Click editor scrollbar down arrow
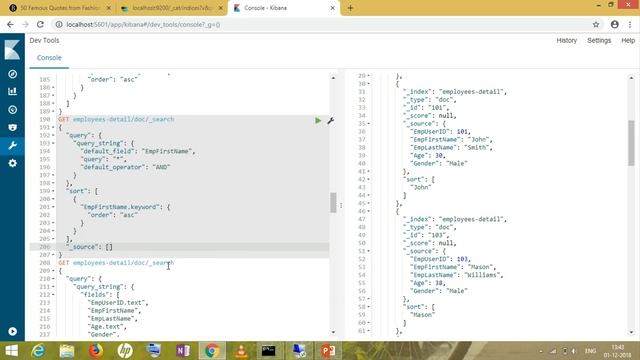The height and width of the screenshot is (360, 640). point(333,332)
